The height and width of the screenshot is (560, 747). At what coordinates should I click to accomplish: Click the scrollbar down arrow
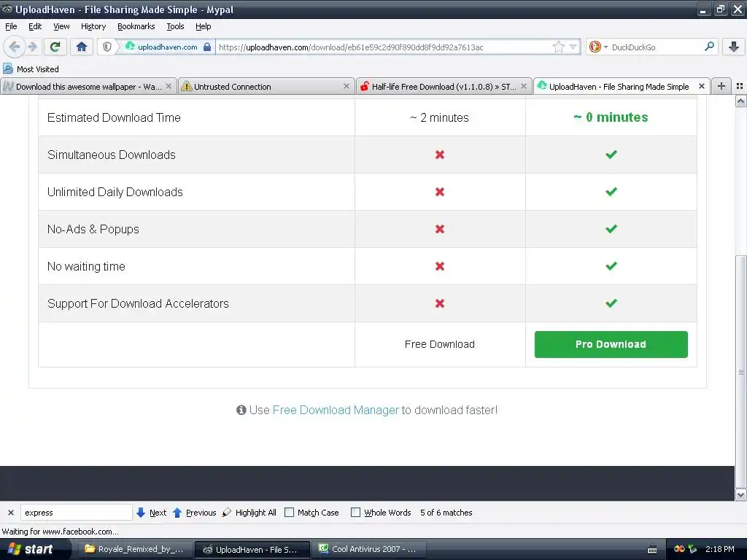[741, 495]
